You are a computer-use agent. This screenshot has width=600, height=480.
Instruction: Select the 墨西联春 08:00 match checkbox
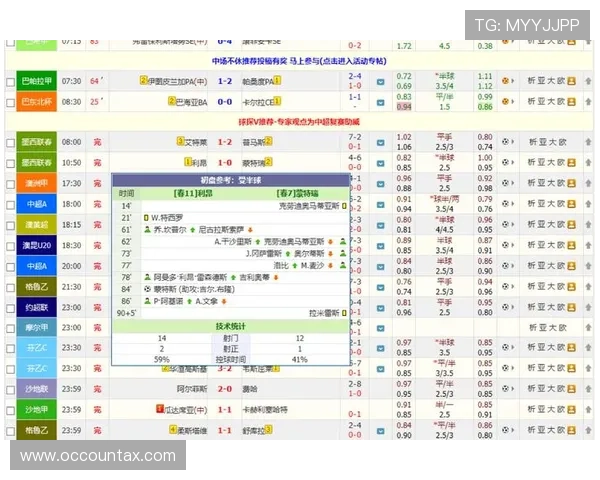point(11,143)
